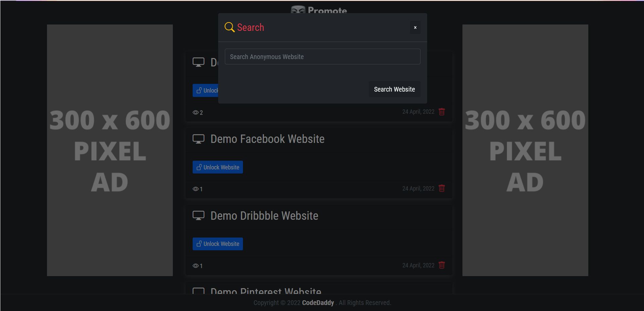Click the Promote logo at the top
644x311 pixels.
(x=319, y=9)
